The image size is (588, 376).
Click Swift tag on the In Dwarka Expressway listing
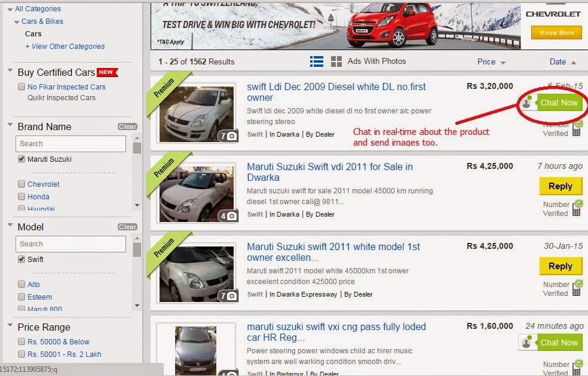coord(255,294)
